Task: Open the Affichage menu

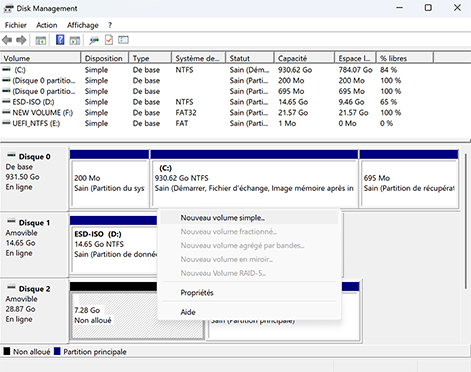Action: coord(83,25)
